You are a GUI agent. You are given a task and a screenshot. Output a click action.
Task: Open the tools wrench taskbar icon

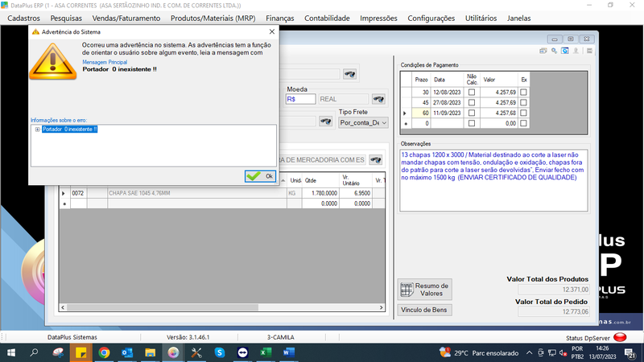coord(196,352)
